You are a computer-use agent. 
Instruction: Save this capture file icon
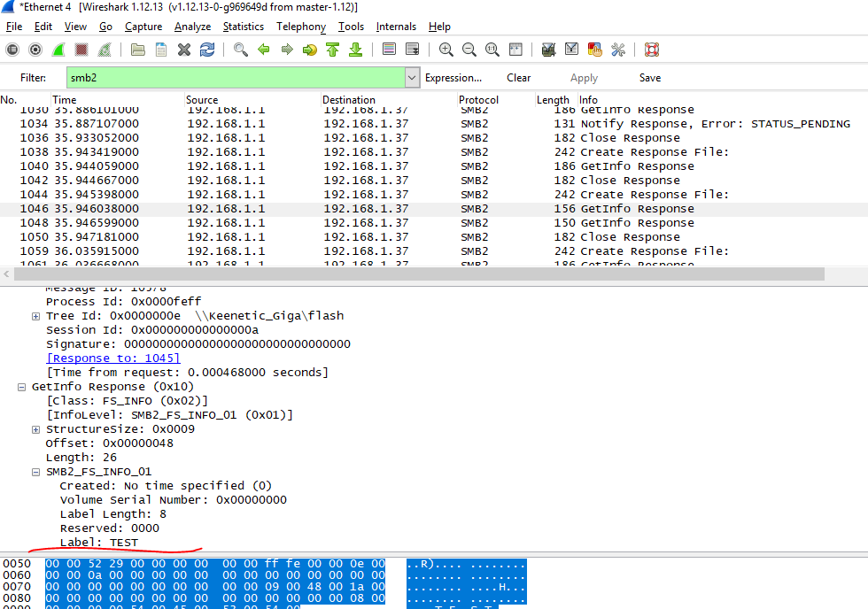(x=161, y=50)
